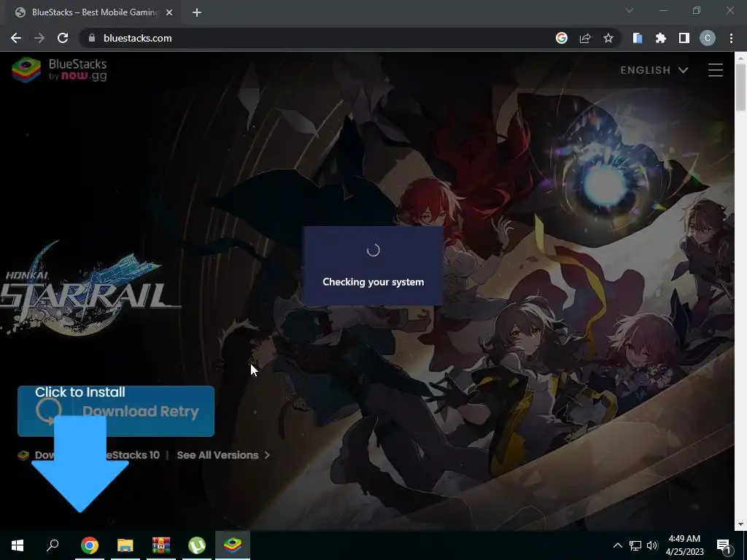The width and height of the screenshot is (747, 560).
Task: Open the taskbar clock showing 4:49 AM
Action: [x=684, y=545]
